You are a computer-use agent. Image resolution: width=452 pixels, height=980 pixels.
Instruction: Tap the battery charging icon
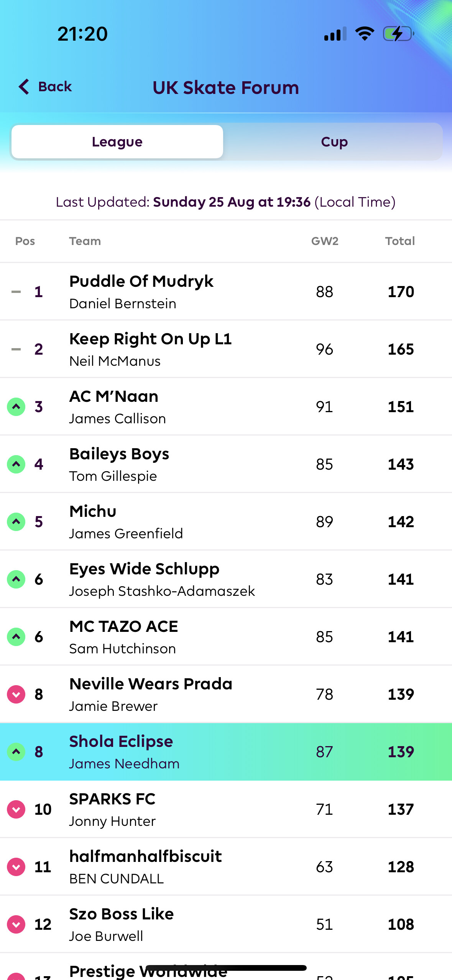398,34
